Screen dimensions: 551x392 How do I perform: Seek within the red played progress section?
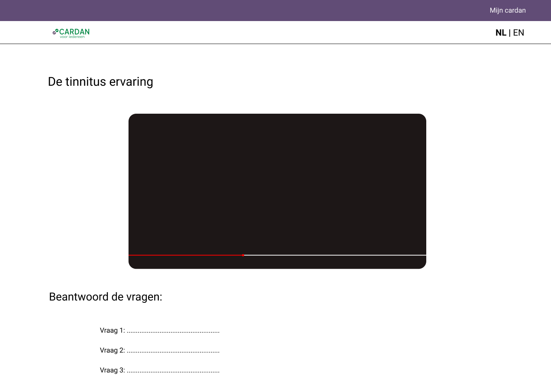(x=186, y=255)
